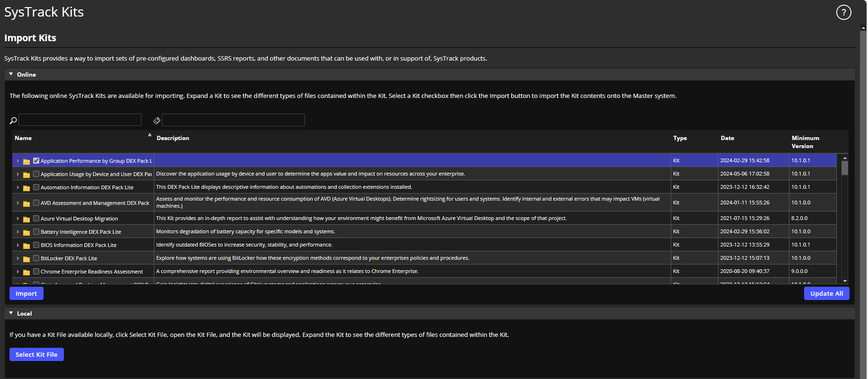Click folder icon for Application Usage by Device
This screenshot has height=379, width=868.
click(27, 175)
